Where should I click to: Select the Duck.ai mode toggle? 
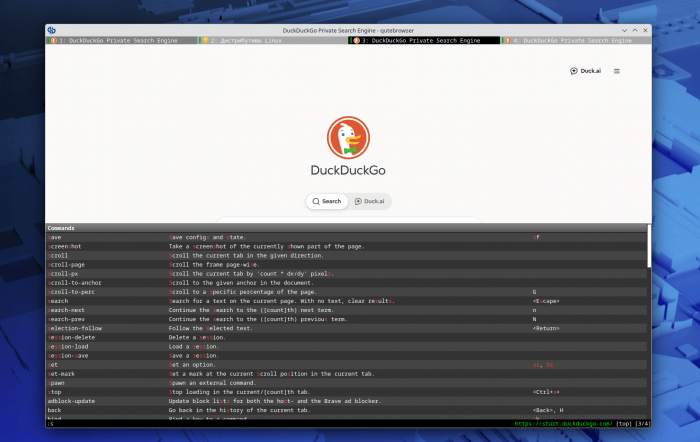(369, 201)
